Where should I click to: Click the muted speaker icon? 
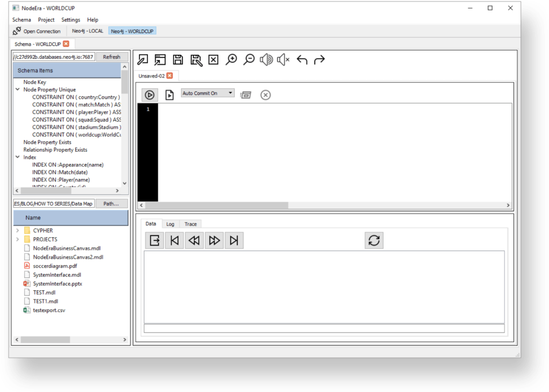[x=283, y=59]
